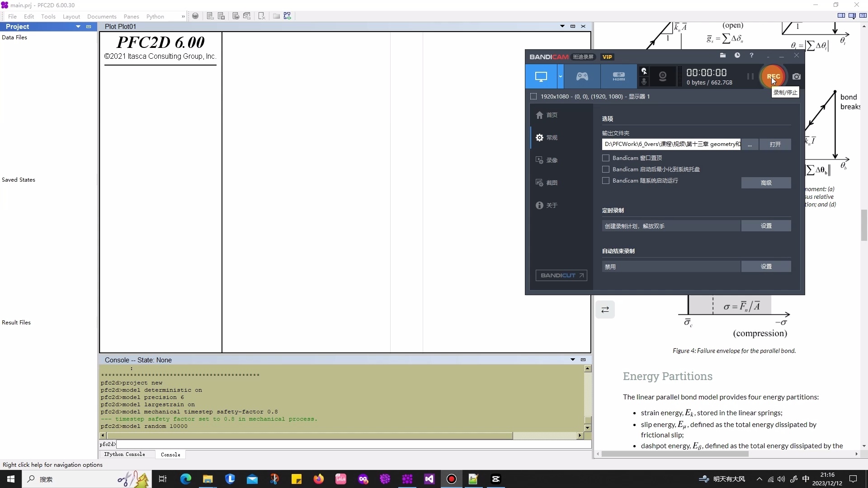
Task: Expand the screen mode dropdown arrow
Action: [561, 76]
